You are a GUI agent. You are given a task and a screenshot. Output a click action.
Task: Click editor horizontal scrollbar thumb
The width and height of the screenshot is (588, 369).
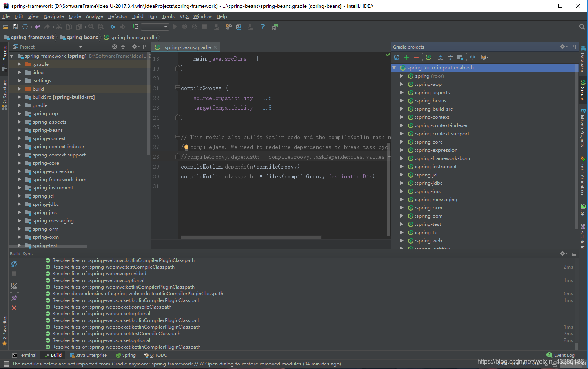point(251,237)
